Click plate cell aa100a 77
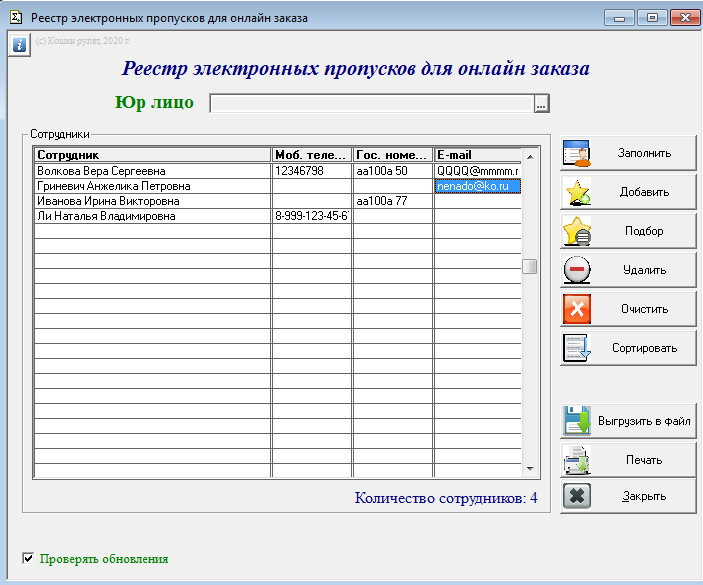 point(392,201)
